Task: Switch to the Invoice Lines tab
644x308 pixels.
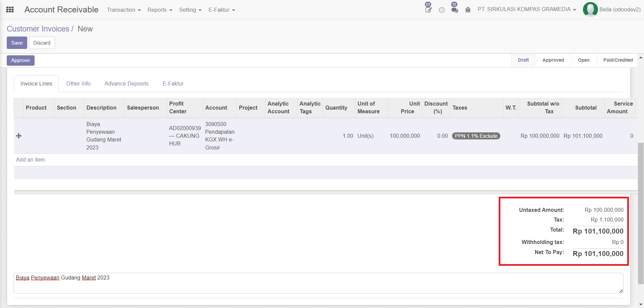Action: (x=36, y=84)
